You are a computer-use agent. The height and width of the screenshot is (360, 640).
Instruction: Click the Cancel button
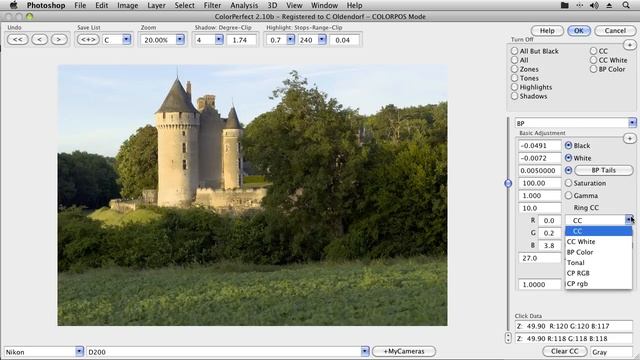coord(615,31)
